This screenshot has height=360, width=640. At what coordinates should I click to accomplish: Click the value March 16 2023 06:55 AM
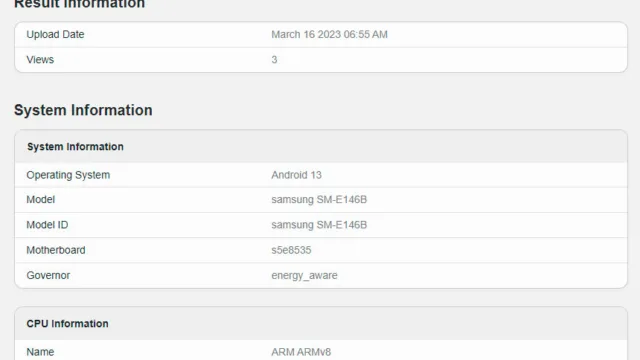[x=329, y=35]
